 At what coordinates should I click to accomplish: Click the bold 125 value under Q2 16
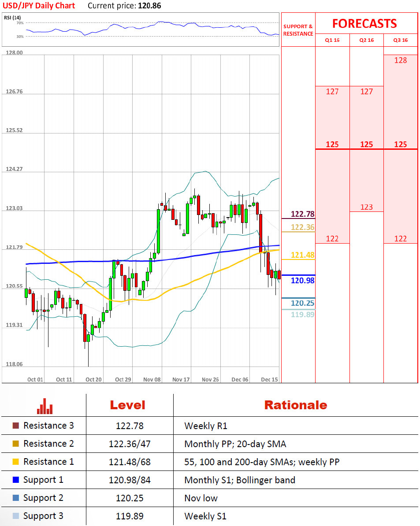[x=367, y=144]
